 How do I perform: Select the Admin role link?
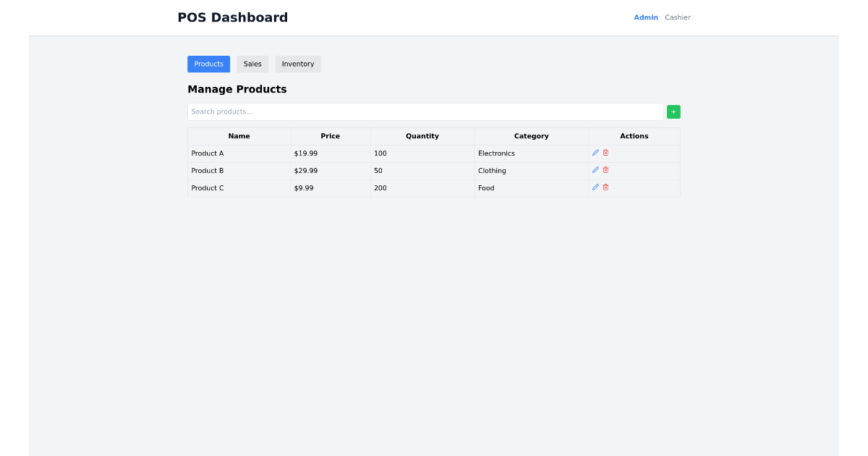[646, 17]
